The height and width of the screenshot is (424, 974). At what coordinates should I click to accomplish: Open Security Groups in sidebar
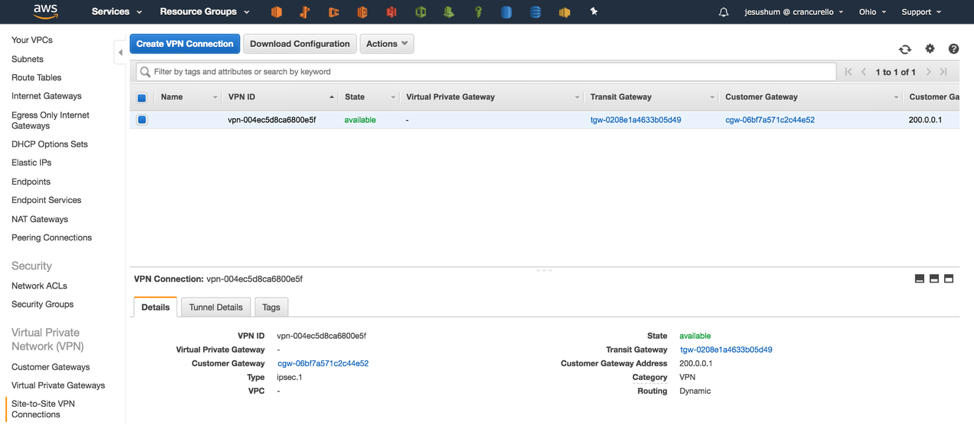tap(42, 304)
